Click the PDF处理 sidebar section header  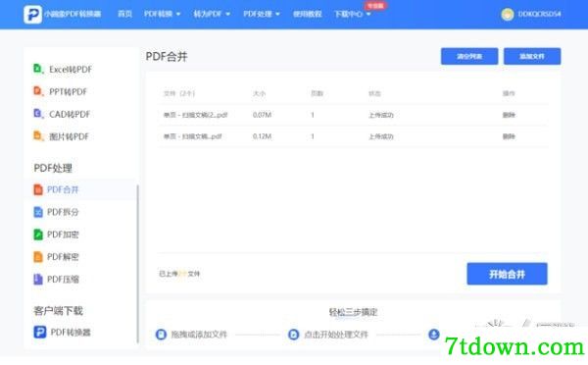(x=53, y=168)
